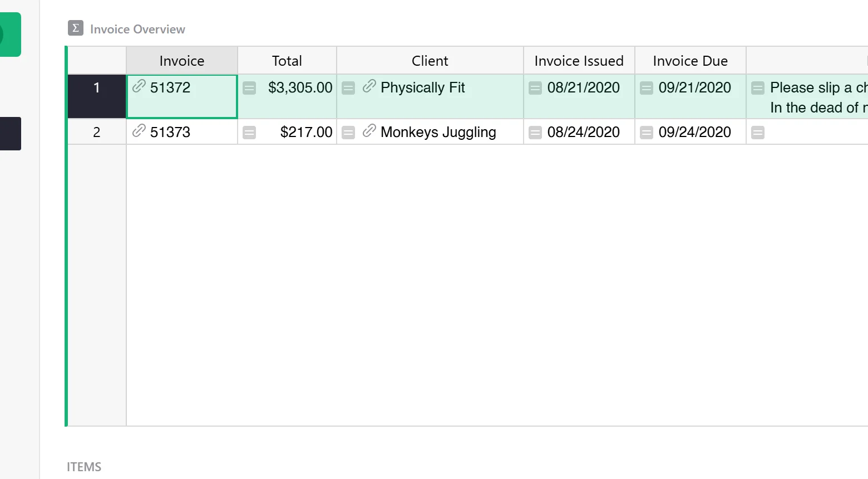Select the Invoice Issued column header
Viewport: 868px width, 479px height.
(x=579, y=61)
